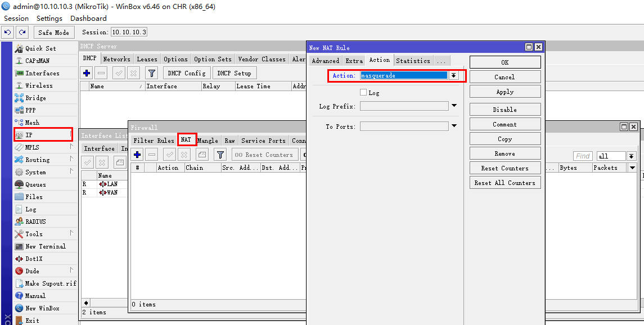This screenshot has width=644, height=325.
Task: Click the redo arrow in the main toolbar
Action: [22, 33]
